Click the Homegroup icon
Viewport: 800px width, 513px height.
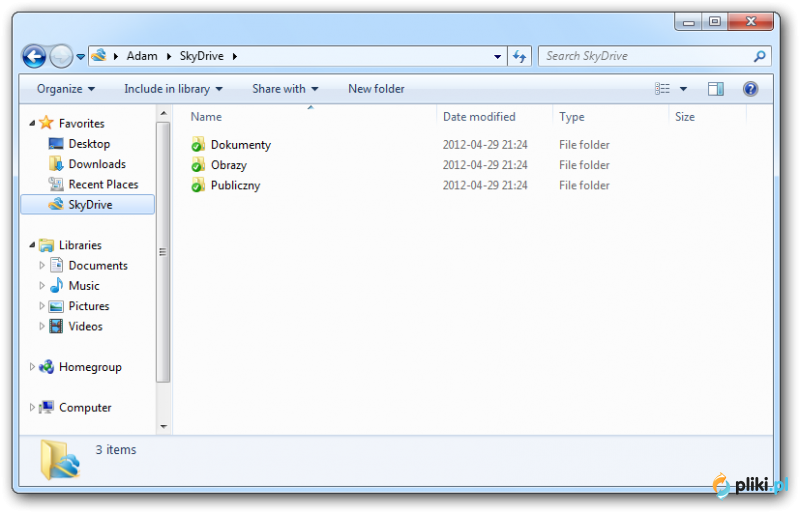click(x=46, y=367)
